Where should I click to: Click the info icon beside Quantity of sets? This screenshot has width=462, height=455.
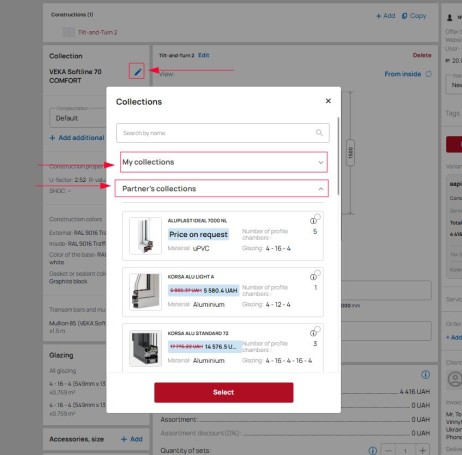click(373, 451)
